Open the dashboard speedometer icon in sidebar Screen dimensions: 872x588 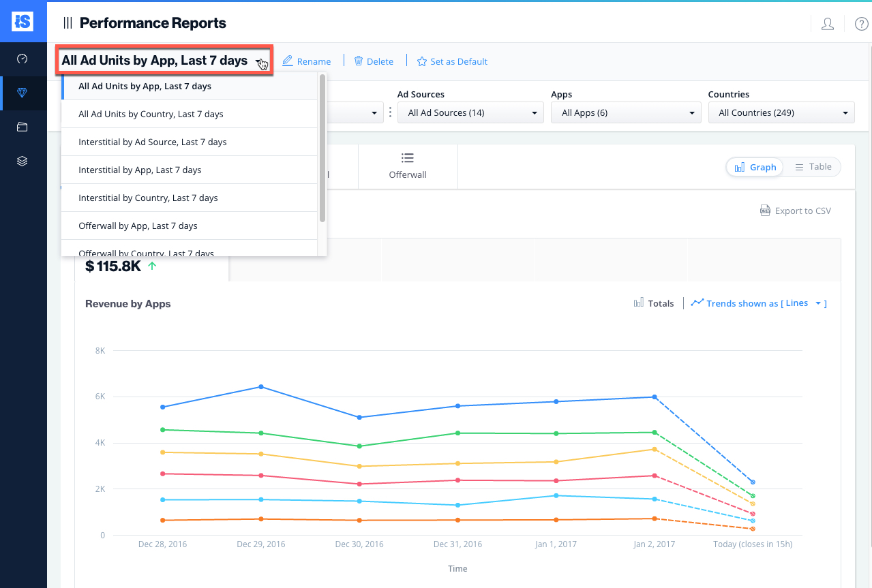23,59
